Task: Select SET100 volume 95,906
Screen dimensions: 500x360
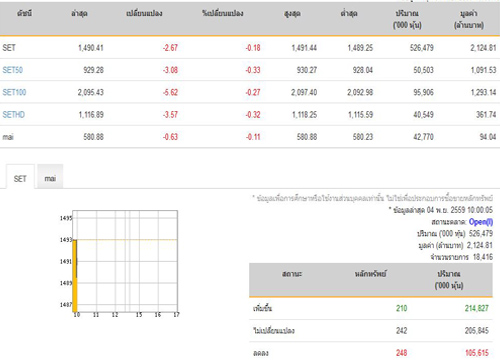Action: coord(424,92)
